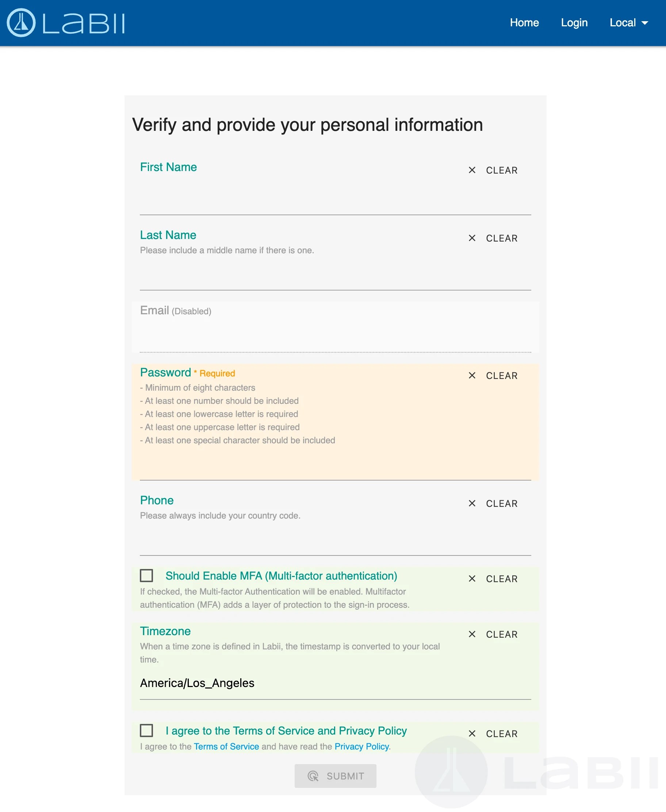
Task: Click the X icon next to Password
Action: pyautogui.click(x=471, y=375)
